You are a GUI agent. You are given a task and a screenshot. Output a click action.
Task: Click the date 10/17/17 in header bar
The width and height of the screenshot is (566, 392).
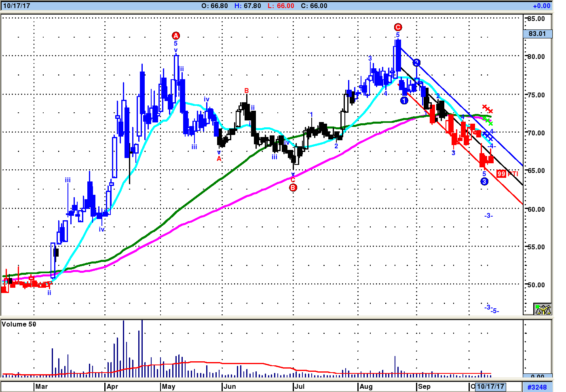pos(17,6)
